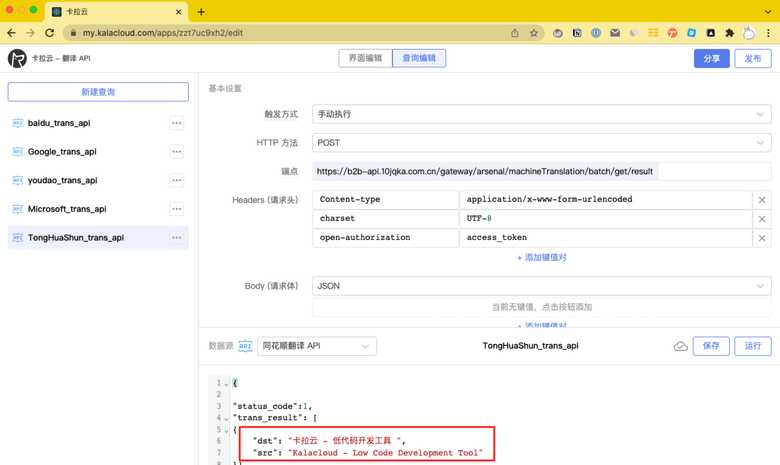The height and width of the screenshot is (465, 780).
Task: Bookmark page with the star icon
Action: [x=534, y=33]
